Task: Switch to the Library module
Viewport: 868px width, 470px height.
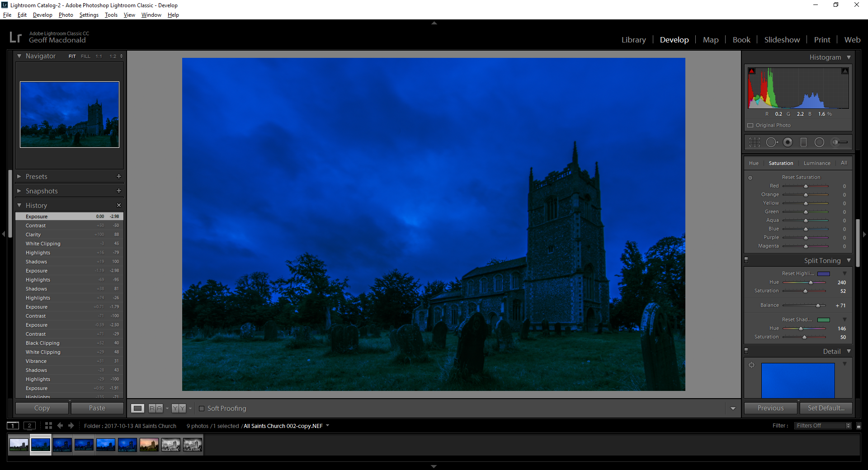Action: [633, 40]
